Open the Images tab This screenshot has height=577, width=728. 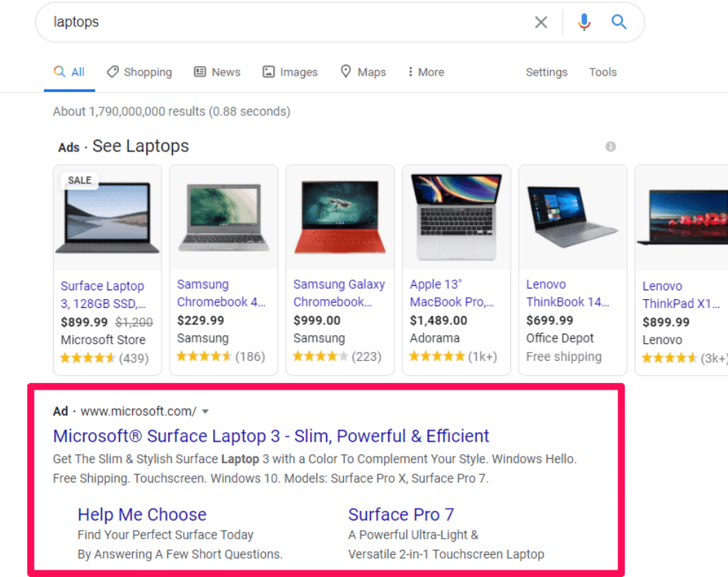[x=290, y=72]
